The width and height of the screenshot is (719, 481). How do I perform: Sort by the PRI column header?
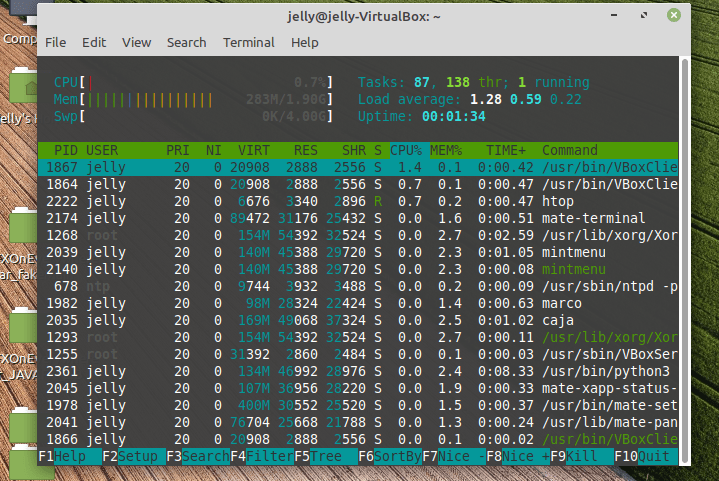(x=177, y=150)
